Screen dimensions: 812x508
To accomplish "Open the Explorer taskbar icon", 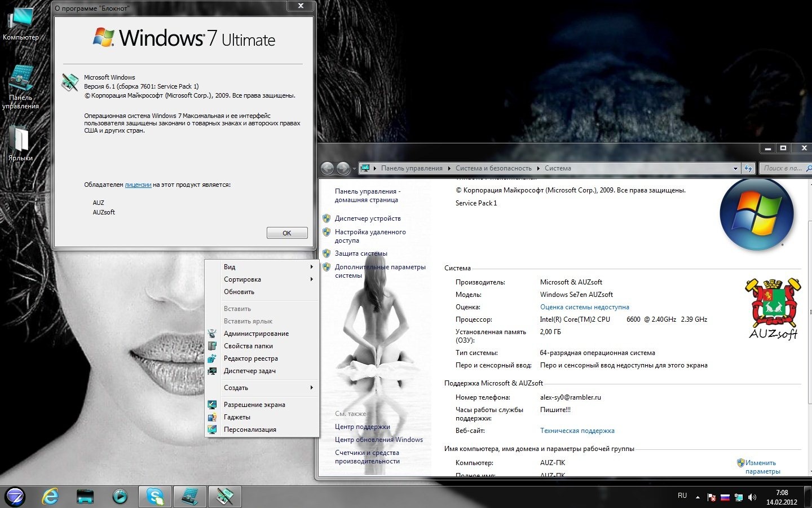I will (85, 497).
